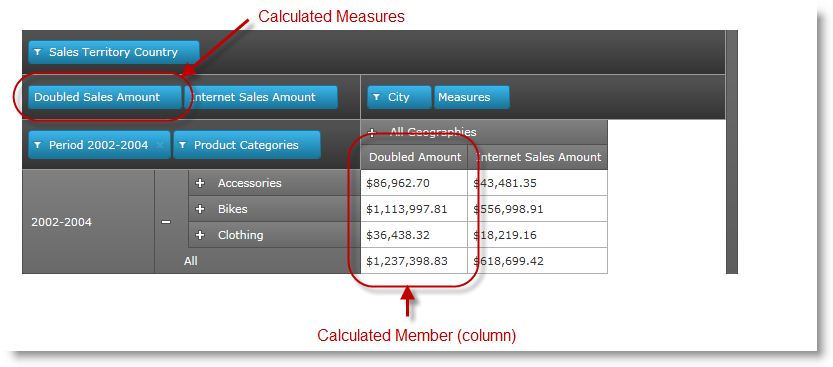Select the City column chip

399,97
